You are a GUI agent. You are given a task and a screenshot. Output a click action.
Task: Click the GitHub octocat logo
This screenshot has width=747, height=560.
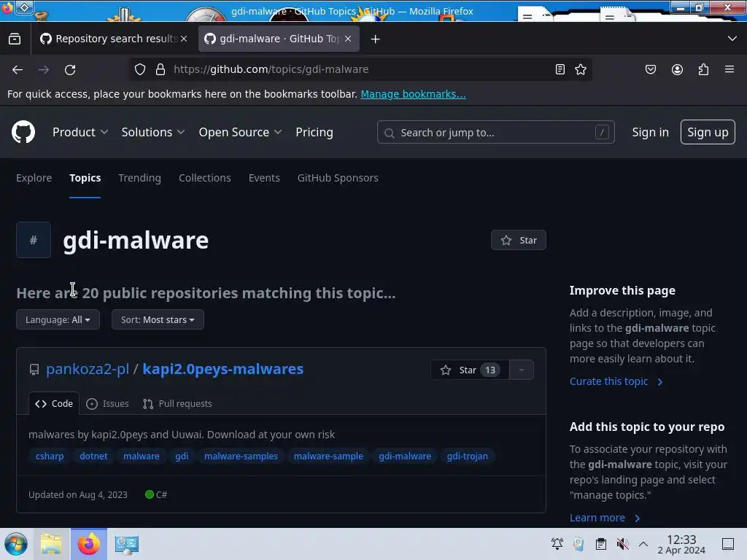23,132
